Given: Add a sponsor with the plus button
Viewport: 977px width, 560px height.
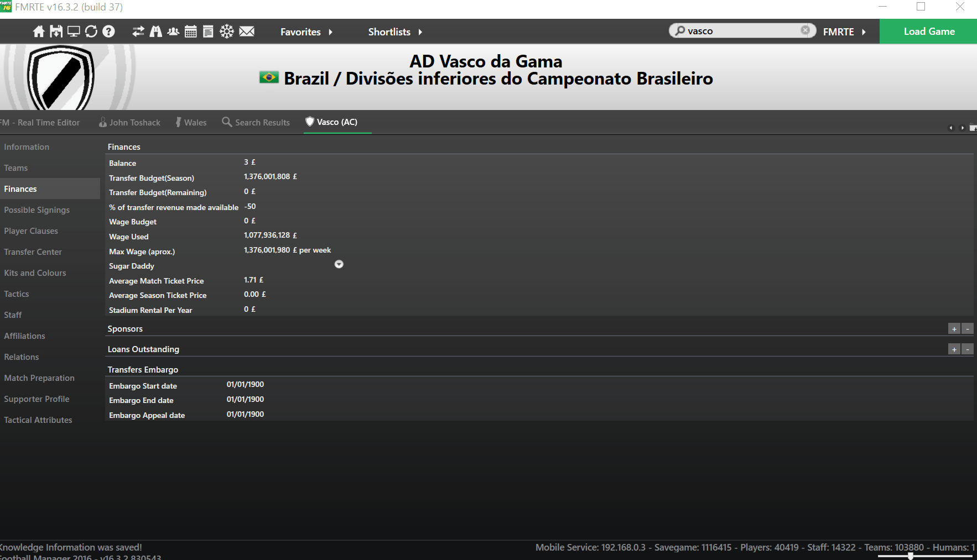Looking at the screenshot, I should coord(954,329).
